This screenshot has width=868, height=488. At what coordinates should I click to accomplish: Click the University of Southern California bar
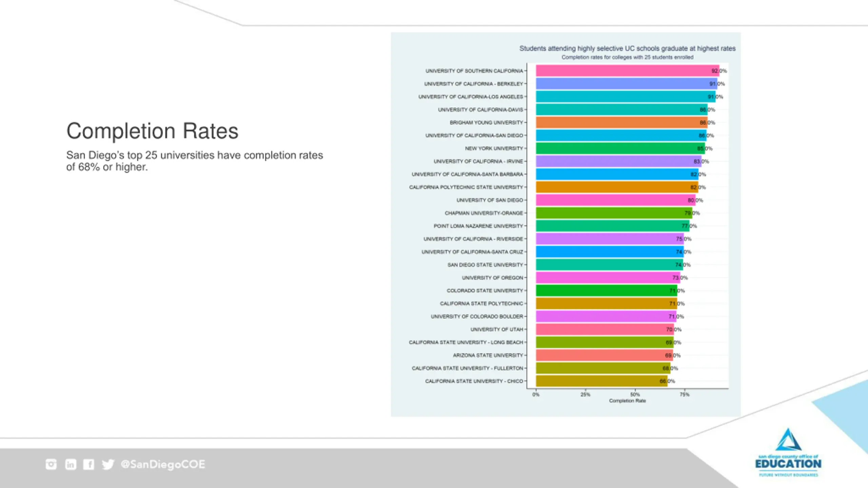click(627, 71)
